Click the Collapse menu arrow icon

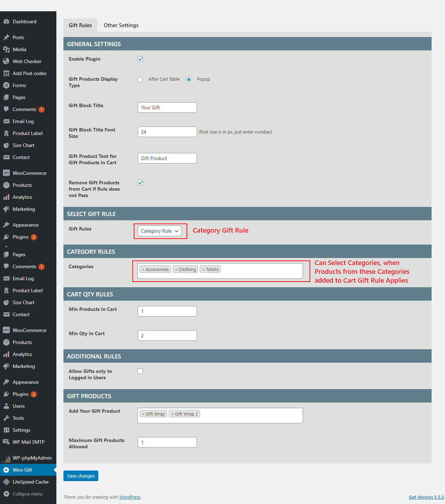[x=6, y=494]
